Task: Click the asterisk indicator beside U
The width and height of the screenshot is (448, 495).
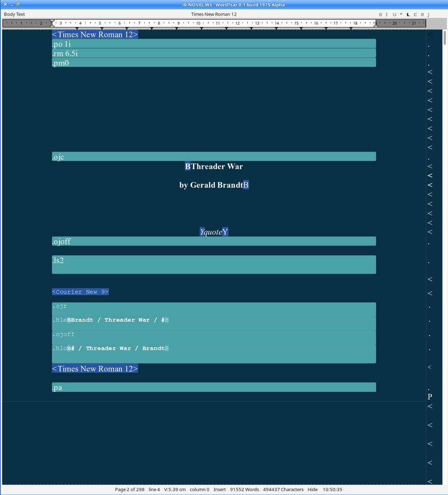Action: (x=401, y=14)
